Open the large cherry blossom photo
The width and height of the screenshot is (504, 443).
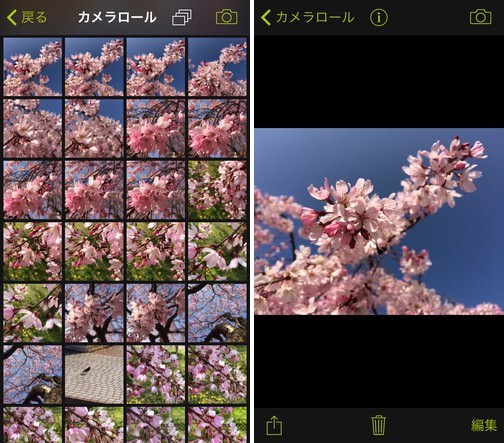[x=379, y=221]
